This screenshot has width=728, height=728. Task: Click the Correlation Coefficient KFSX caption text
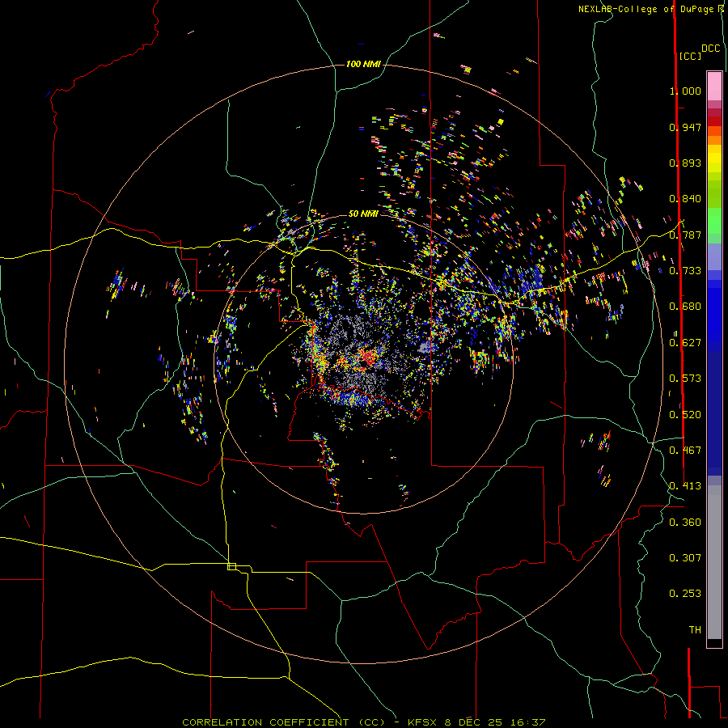tap(363, 722)
